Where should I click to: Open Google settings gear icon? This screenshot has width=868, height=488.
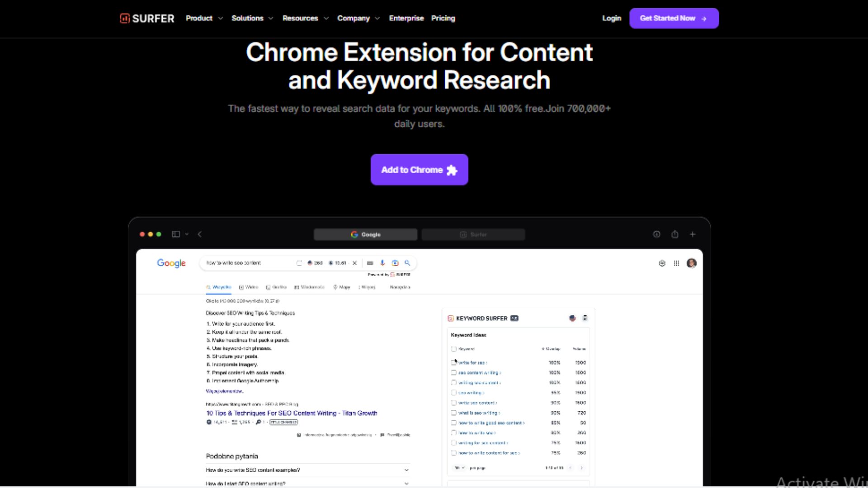pyautogui.click(x=662, y=263)
